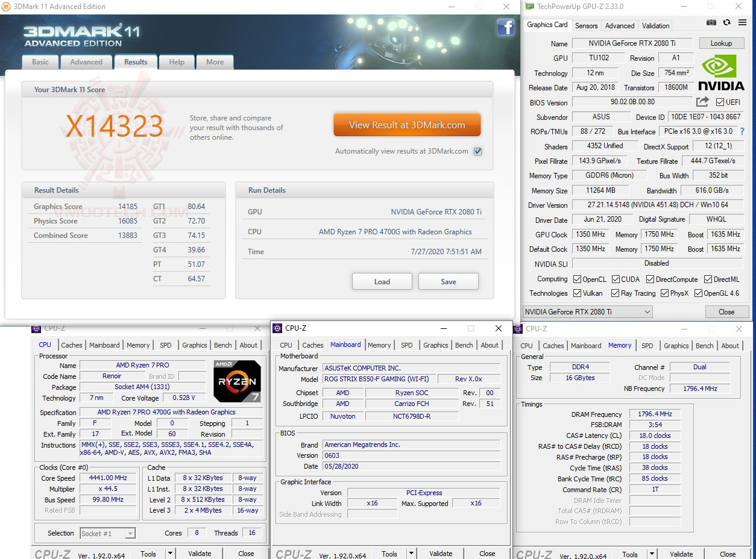This screenshot has height=559, width=756.
Task: Click Validate in left CPU-Z window
Action: 200,554
